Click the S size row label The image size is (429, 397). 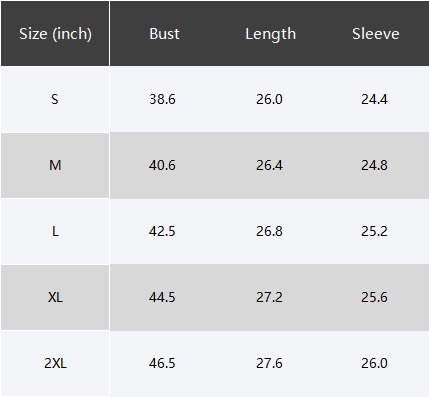click(55, 99)
